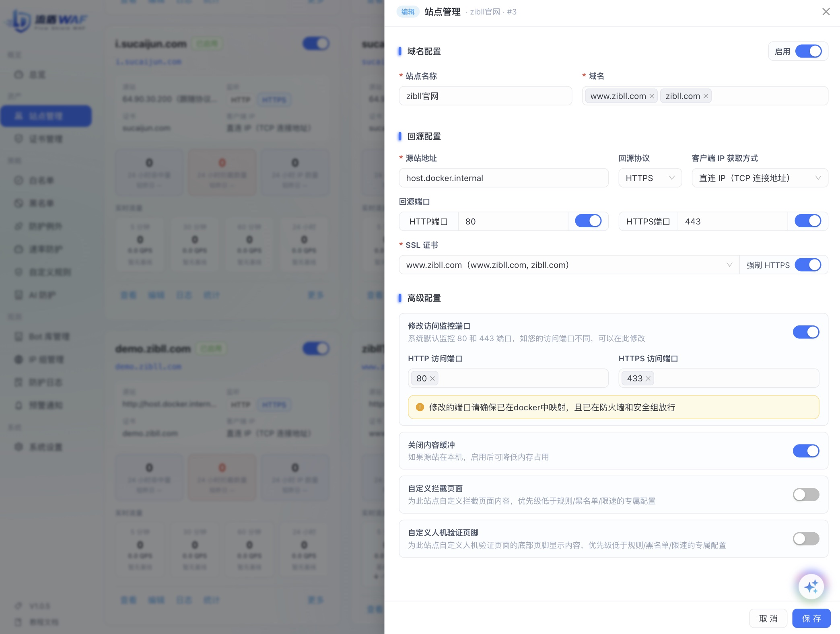Open 白名单 in the sidebar

46,180
